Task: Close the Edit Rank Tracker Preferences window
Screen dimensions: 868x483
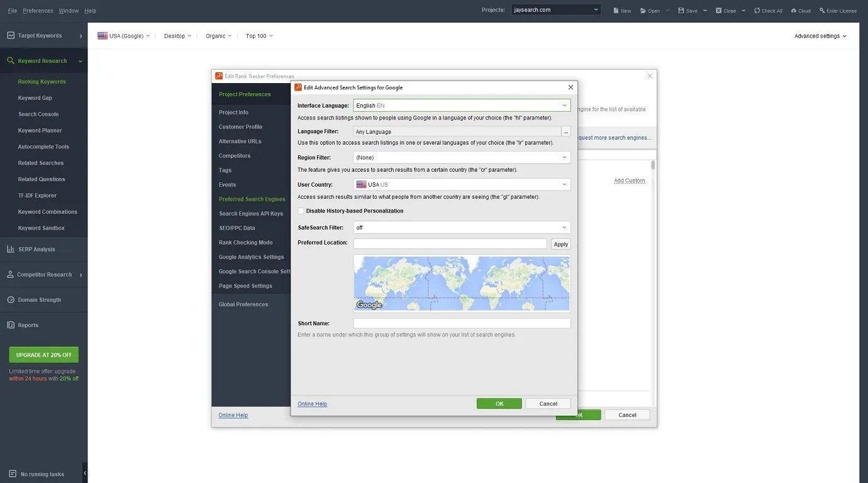Action: (x=650, y=76)
